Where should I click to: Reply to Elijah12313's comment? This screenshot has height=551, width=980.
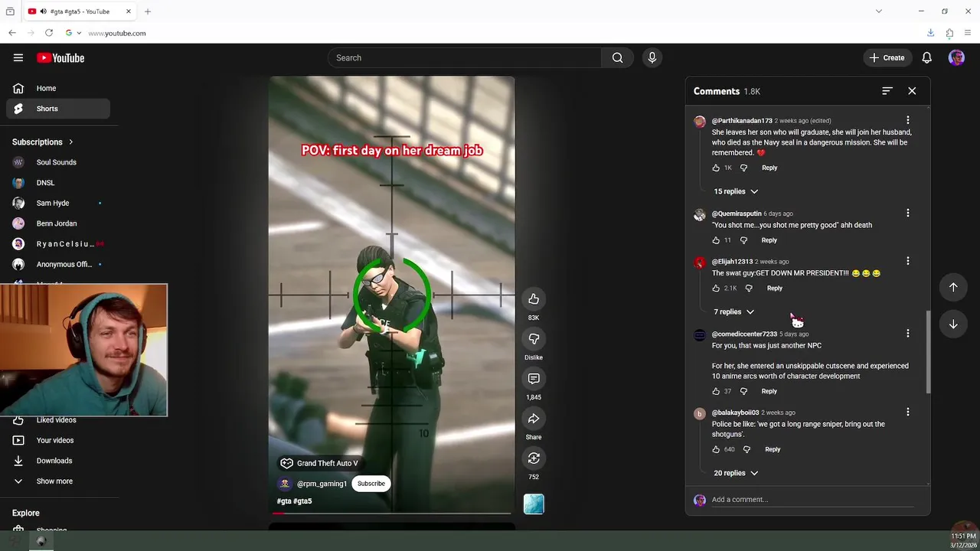pyautogui.click(x=775, y=289)
